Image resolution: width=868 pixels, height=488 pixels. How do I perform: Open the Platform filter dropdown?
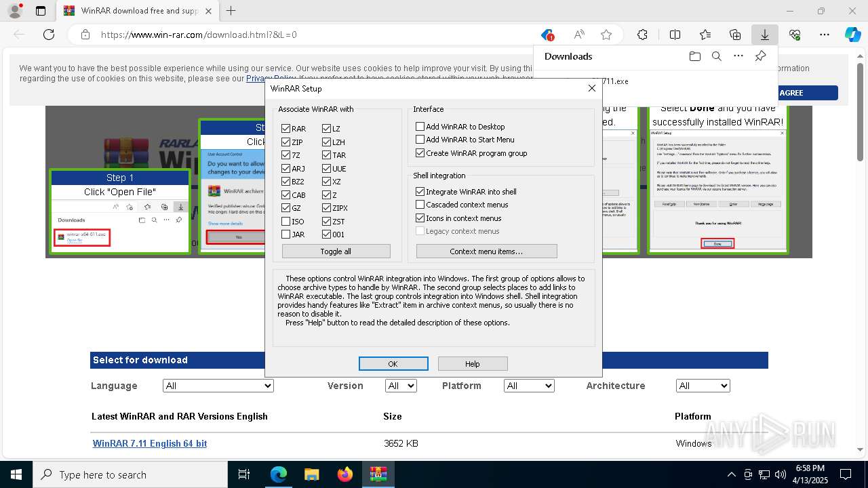click(x=529, y=386)
